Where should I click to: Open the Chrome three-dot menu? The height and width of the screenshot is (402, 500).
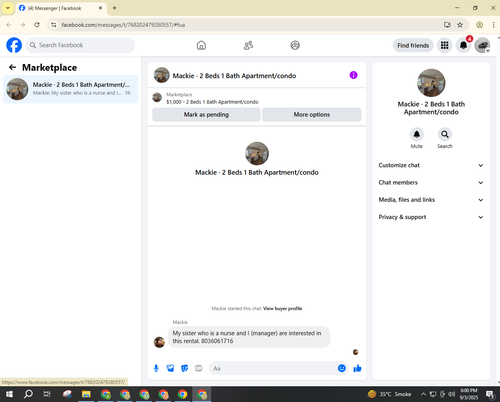click(x=493, y=25)
